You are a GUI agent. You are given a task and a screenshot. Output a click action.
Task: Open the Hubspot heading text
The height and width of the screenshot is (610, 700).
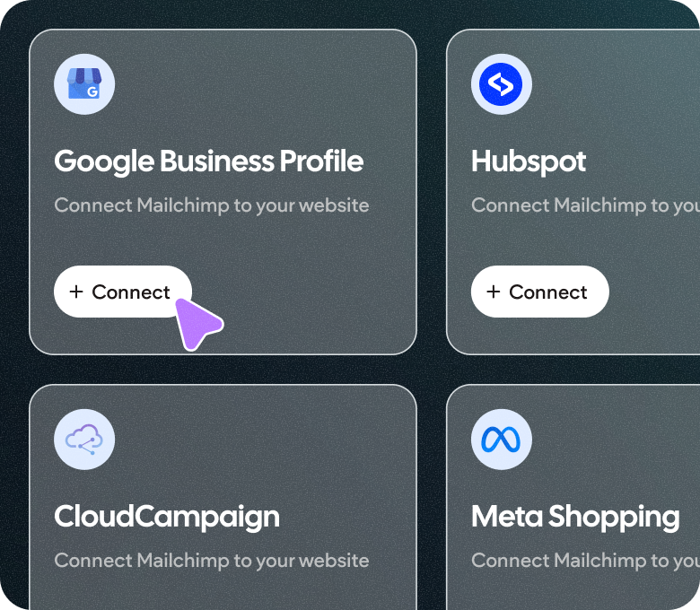pos(529,161)
